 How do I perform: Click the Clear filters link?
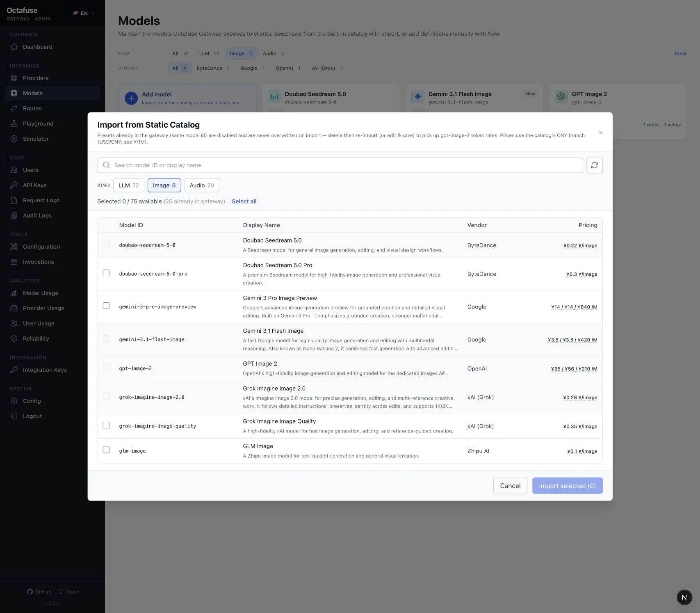680,53
